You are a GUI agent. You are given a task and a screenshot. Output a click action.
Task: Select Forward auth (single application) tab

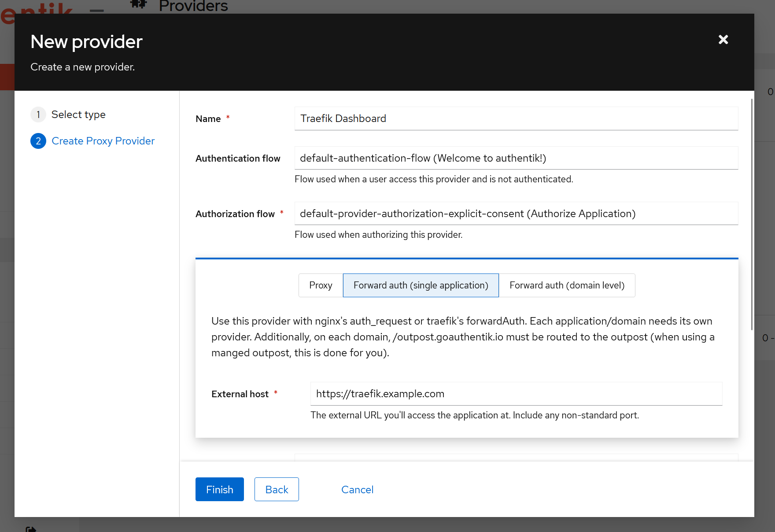(x=421, y=285)
